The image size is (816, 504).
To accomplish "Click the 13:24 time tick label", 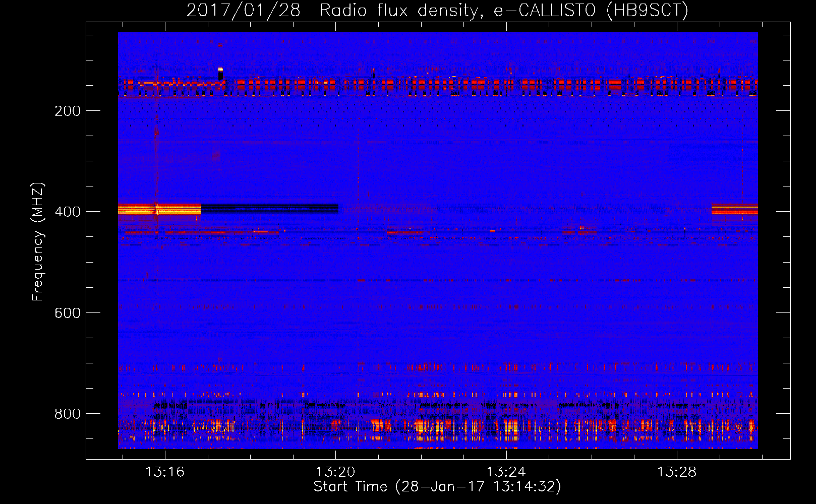I will click(x=506, y=472).
